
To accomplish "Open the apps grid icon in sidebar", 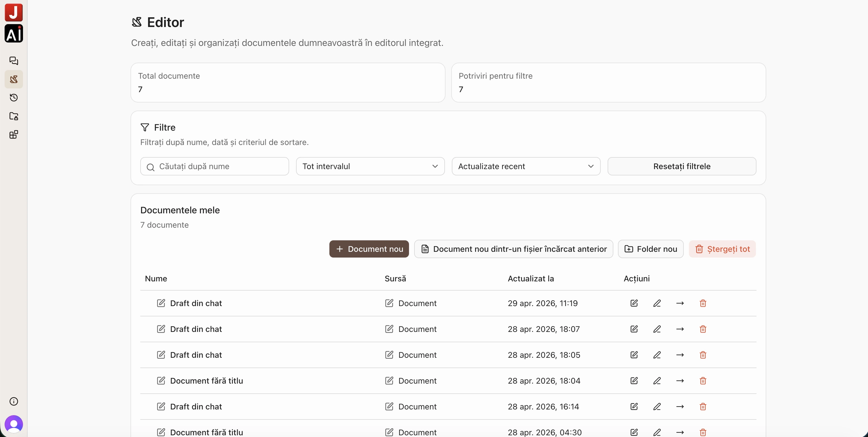I will point(14,135).
